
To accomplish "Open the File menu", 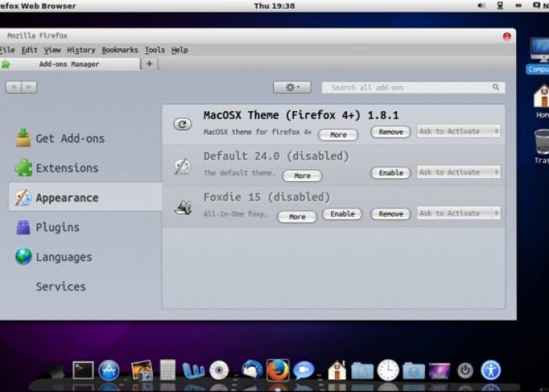I will (x=7, y=49).
